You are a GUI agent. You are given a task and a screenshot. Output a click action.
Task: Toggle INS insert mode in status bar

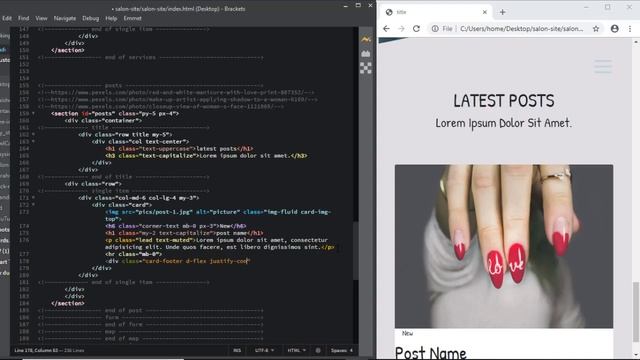pyautogui.click(x=237, y=350)
